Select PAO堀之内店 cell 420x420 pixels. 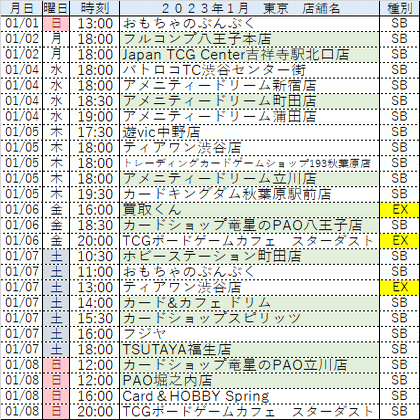(249, 380)
